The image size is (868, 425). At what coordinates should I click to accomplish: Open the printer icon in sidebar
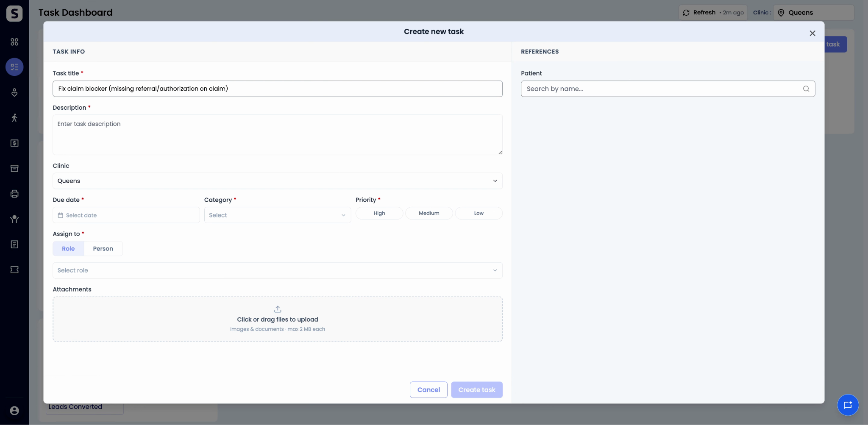14,194
